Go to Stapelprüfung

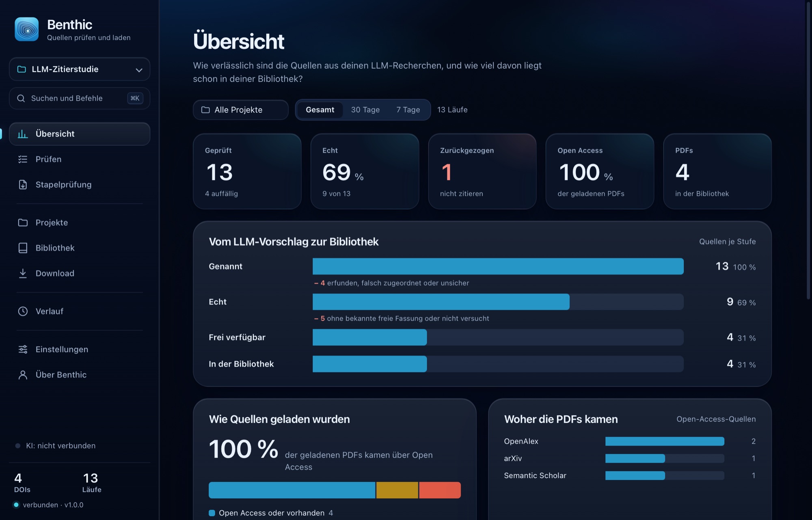pyautogui.click(x=80, y=185)
